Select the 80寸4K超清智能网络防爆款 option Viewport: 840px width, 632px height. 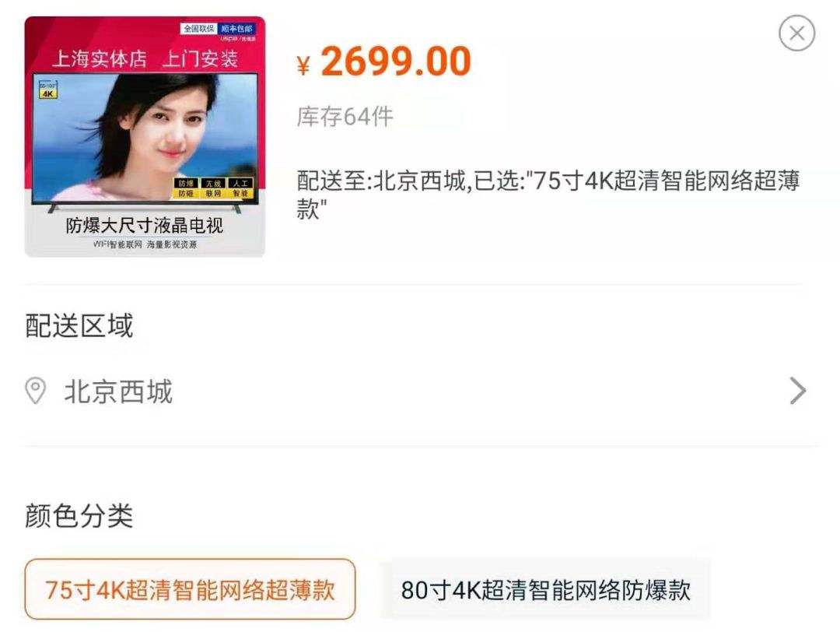coord(546,590)
